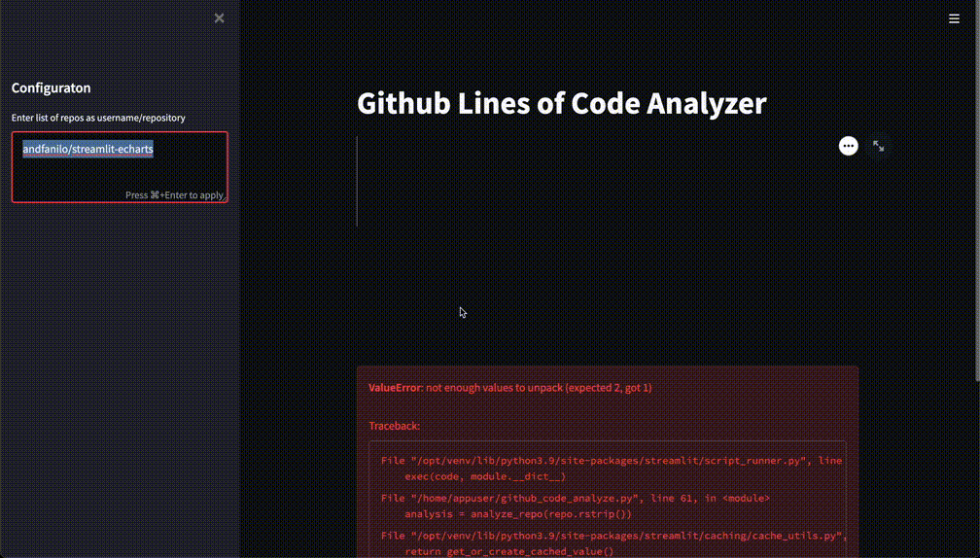Click the page vertical scrollbar
980x558 pixels.
tap(977, 191)
